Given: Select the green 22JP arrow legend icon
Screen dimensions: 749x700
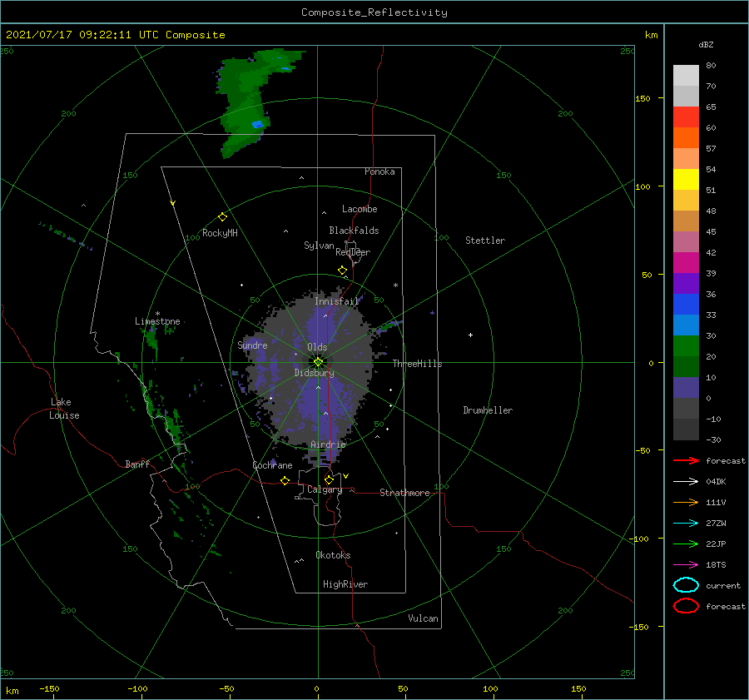Looking at the screenshot, I should tap(686, 544).
